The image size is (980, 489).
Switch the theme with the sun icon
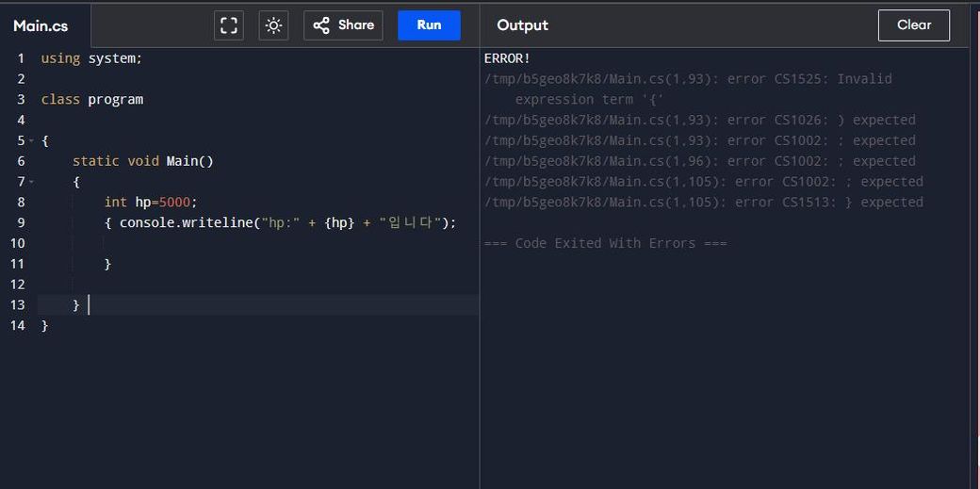273,25
